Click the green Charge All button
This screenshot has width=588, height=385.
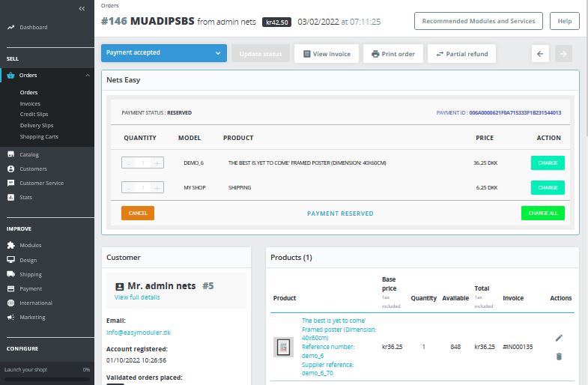click(x=542, y=213)
